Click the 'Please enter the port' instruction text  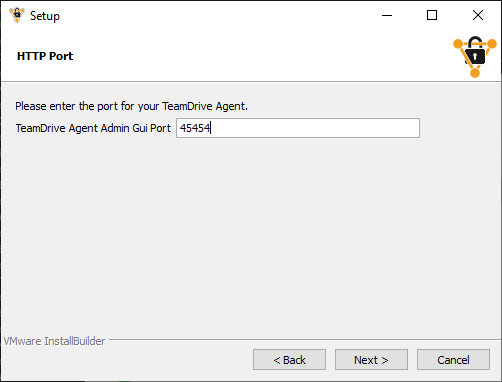point(131,106)
